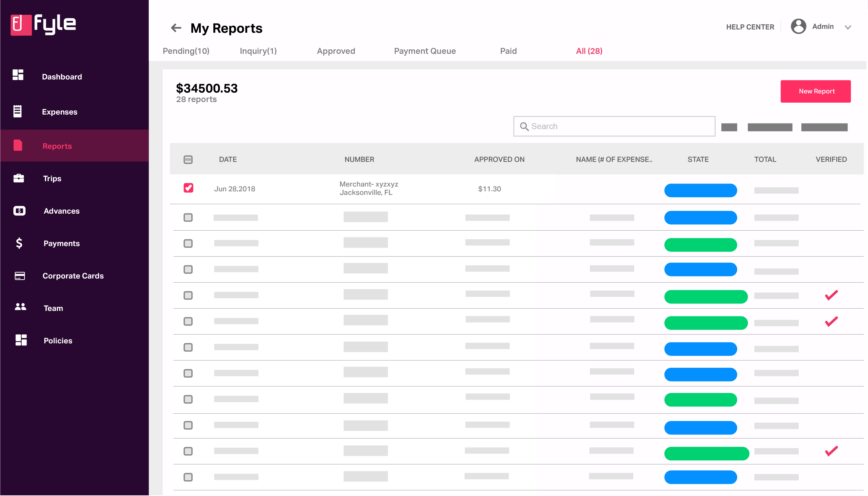Image resolution: width=868 pixels, height=496 pixels.
Task: Click the Trips briefcase icon
Action: point(19,178)
